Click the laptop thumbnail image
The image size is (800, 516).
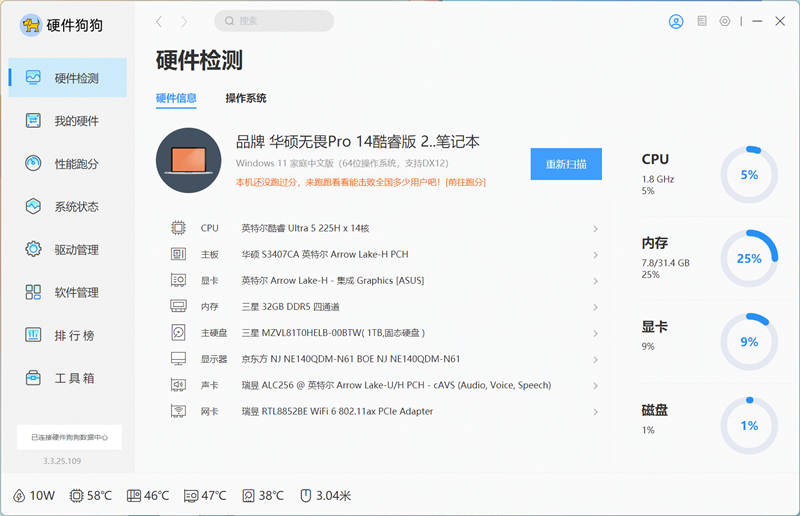pyautogui.click(x=188, y=160)
